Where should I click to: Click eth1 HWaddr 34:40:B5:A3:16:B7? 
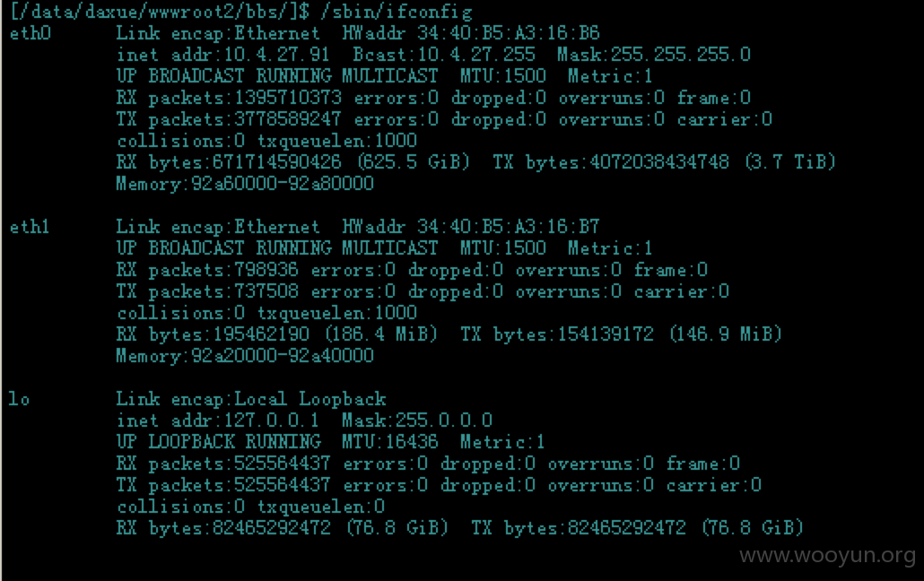pos(471,227)
